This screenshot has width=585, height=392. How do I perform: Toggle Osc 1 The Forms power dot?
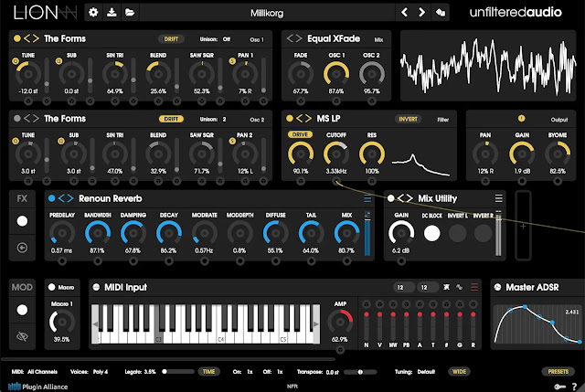click(x=16, y=38)
